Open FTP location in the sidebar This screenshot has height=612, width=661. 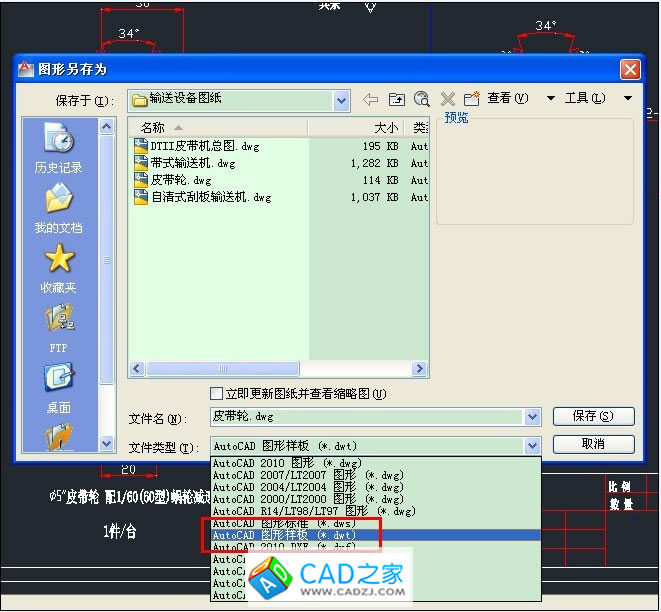point(59,329)
